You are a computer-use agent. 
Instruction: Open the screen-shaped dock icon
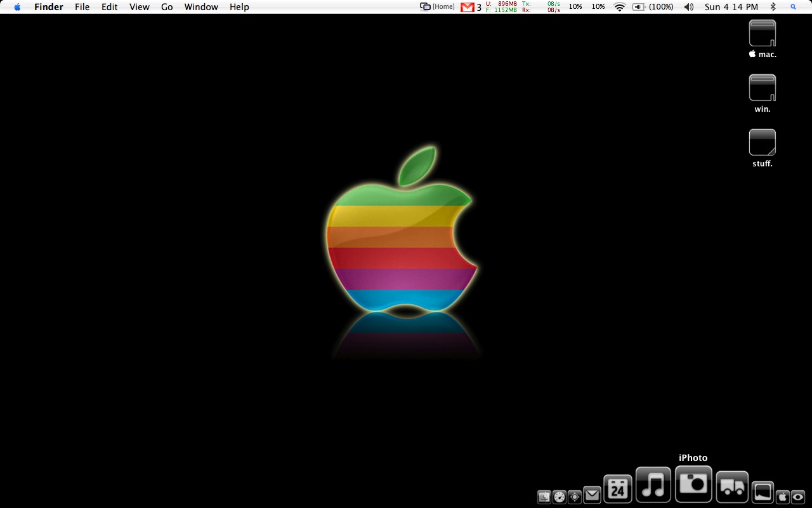763,493
